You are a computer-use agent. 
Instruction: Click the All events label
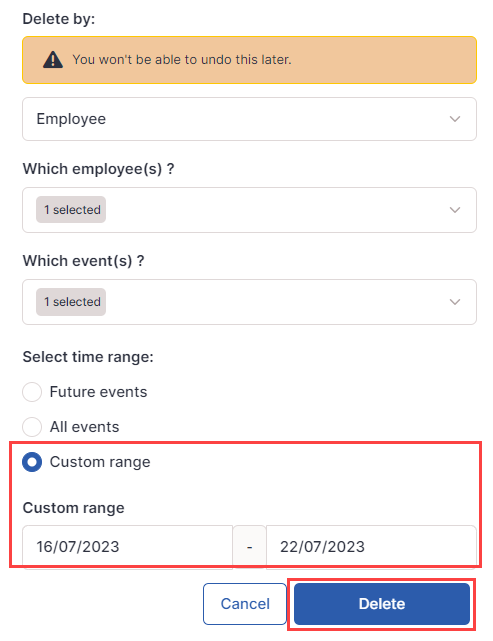[84, 427]
